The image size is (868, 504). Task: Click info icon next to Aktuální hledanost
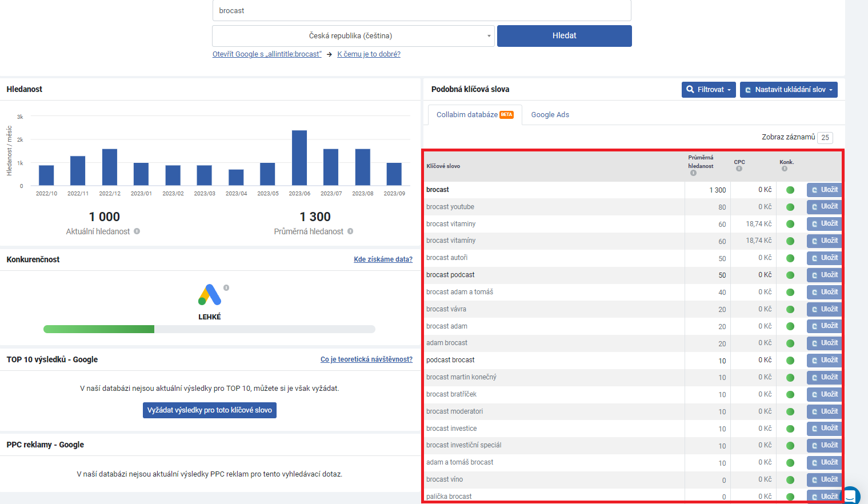[x=137, y=231]
